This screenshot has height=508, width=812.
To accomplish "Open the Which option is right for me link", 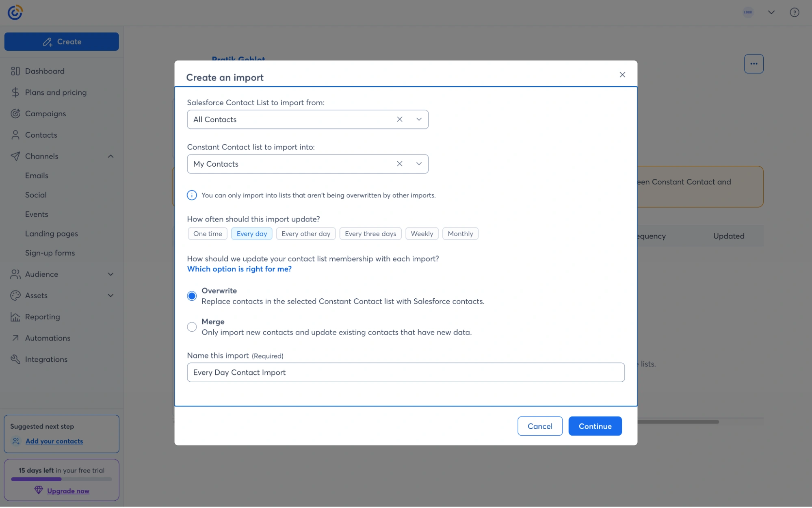I will [239, 269].
